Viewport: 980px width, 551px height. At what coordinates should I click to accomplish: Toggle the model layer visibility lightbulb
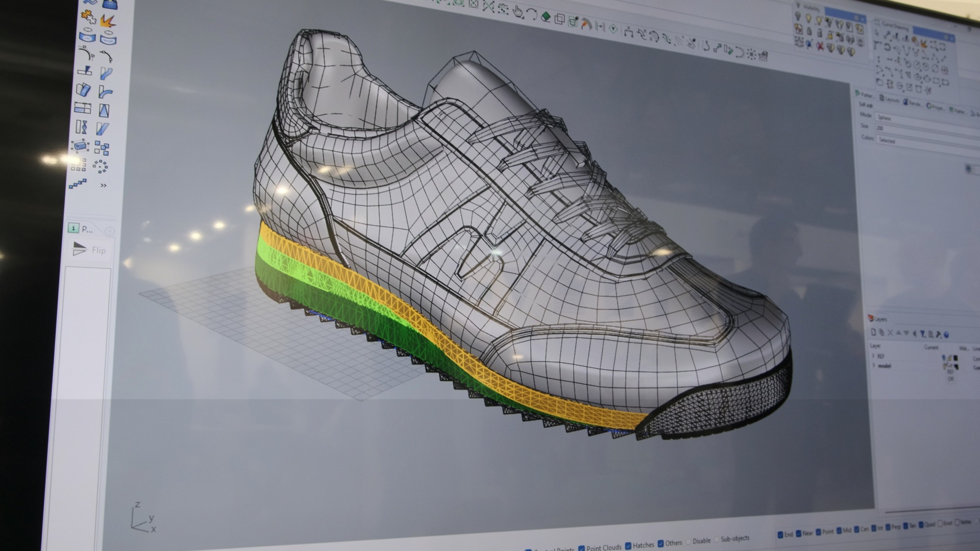(x=944, y=366)
